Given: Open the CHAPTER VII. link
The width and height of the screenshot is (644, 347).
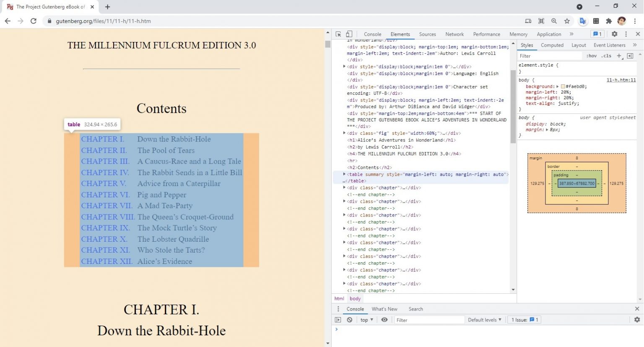Looking at the screenshot, I should [106, 206].
